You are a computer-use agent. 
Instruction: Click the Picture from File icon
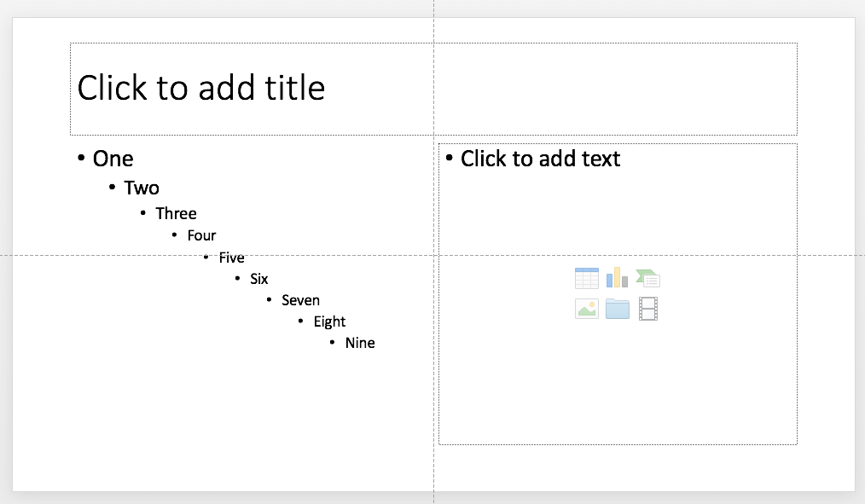(x=587, y=309)
